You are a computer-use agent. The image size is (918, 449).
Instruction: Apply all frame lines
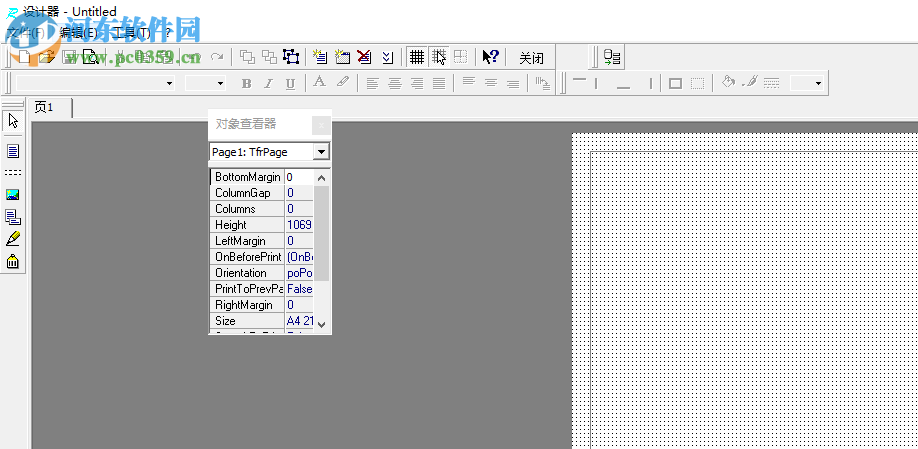(x=675, y=83)
